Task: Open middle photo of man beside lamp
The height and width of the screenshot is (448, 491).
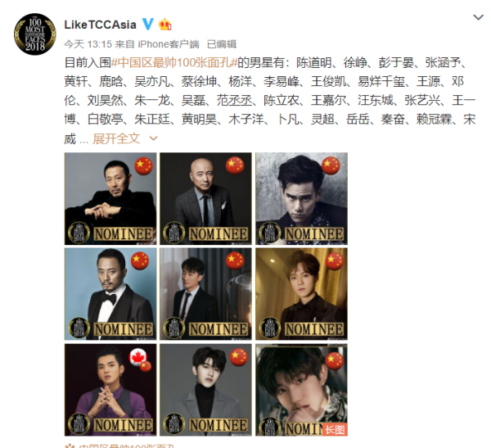Action: coord(205,294)
